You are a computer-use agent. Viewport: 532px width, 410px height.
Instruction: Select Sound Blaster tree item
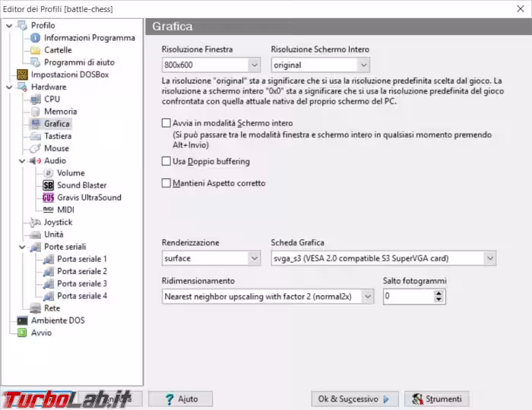pos(82,185)
